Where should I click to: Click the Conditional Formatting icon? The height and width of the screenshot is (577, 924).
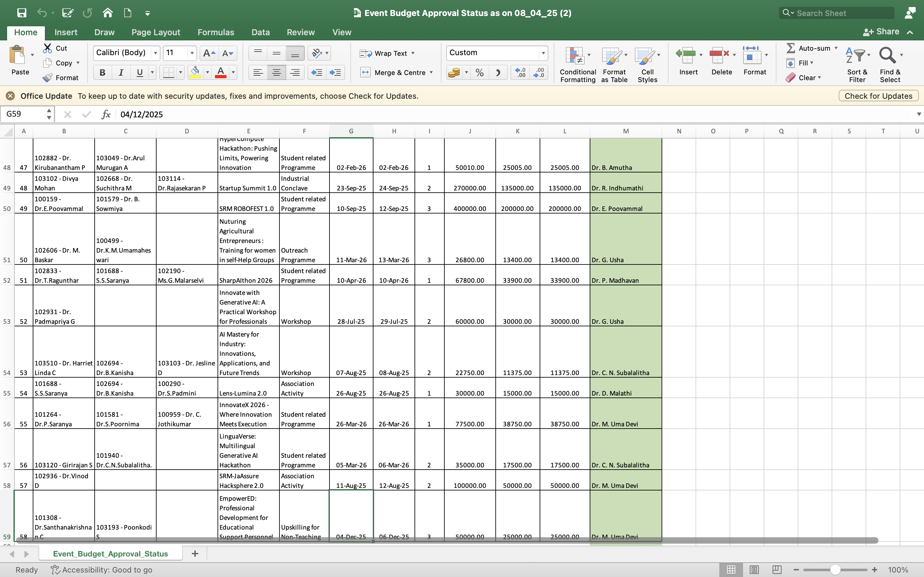(575, 56)
